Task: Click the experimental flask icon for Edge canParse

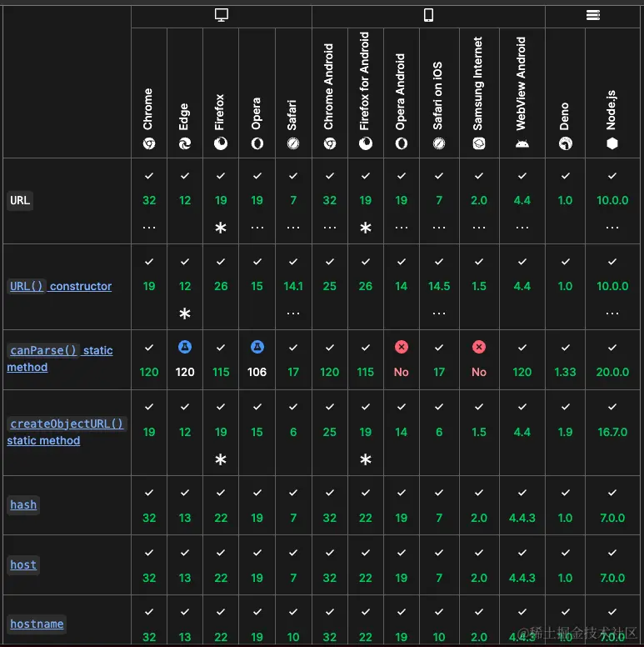Action: pos(185,347)
